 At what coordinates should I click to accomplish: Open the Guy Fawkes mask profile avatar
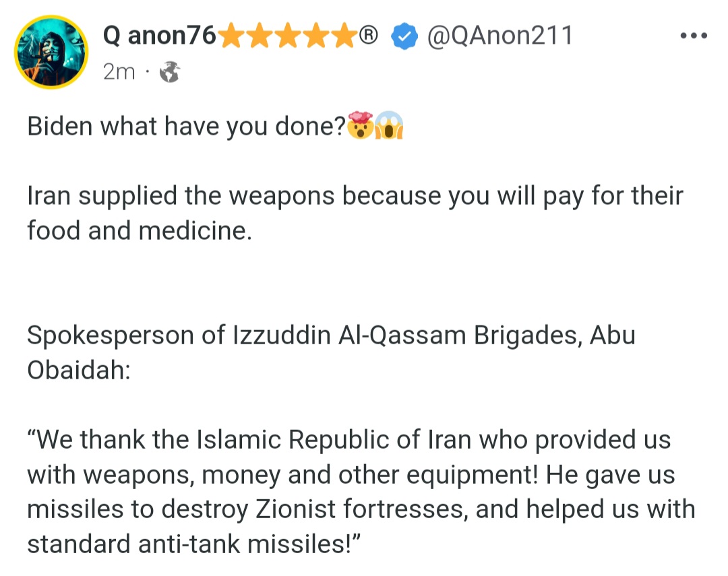[x=51, y=51]
